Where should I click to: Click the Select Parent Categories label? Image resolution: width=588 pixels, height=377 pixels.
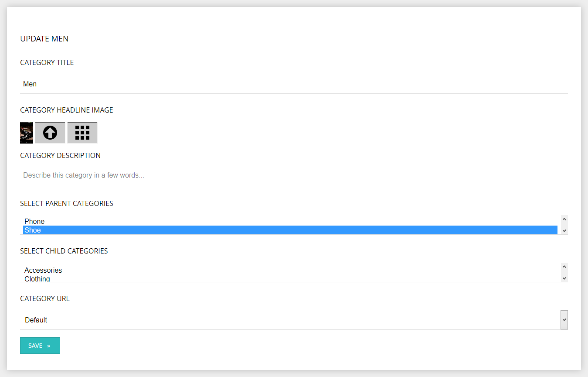click(x=67, y=203)
